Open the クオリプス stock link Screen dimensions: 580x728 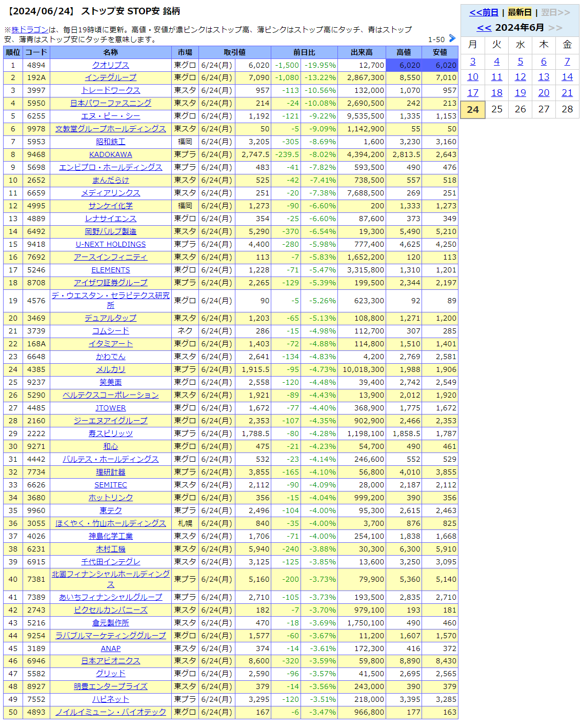point(111,65)
